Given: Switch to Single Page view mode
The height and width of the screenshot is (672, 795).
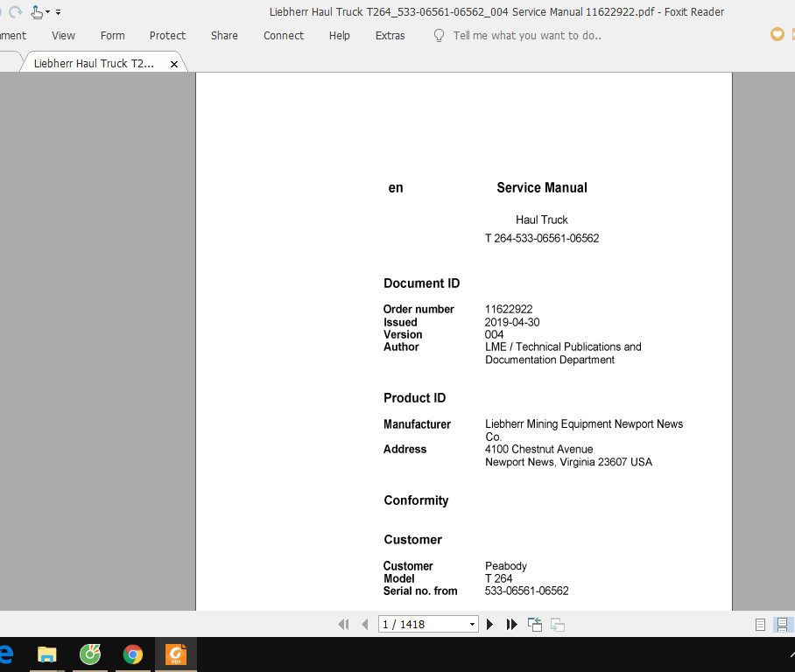Looking at the screenshot, I should (x=760, y=625).
